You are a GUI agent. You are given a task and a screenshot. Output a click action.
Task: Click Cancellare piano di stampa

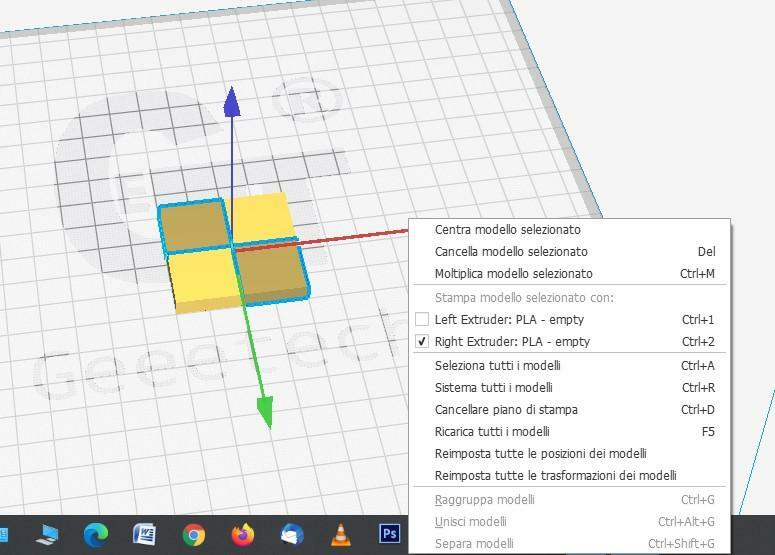[x=506, y=410]
